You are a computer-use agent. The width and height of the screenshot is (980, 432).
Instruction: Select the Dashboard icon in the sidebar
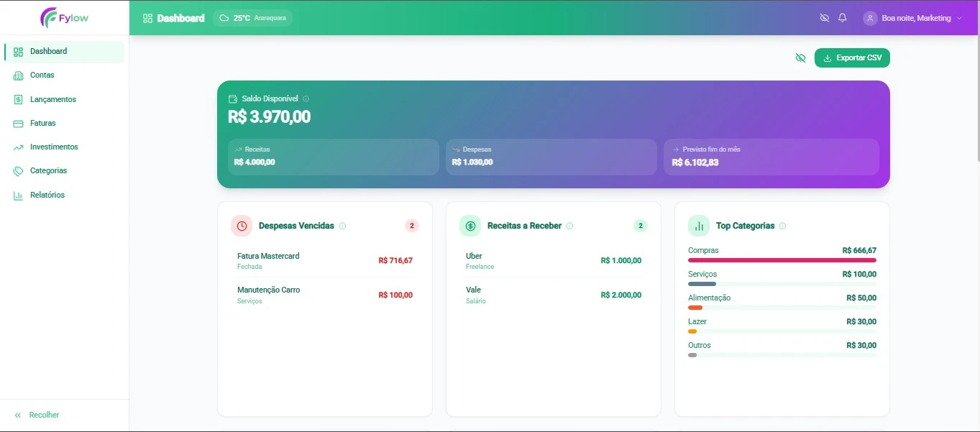[17, 51]
